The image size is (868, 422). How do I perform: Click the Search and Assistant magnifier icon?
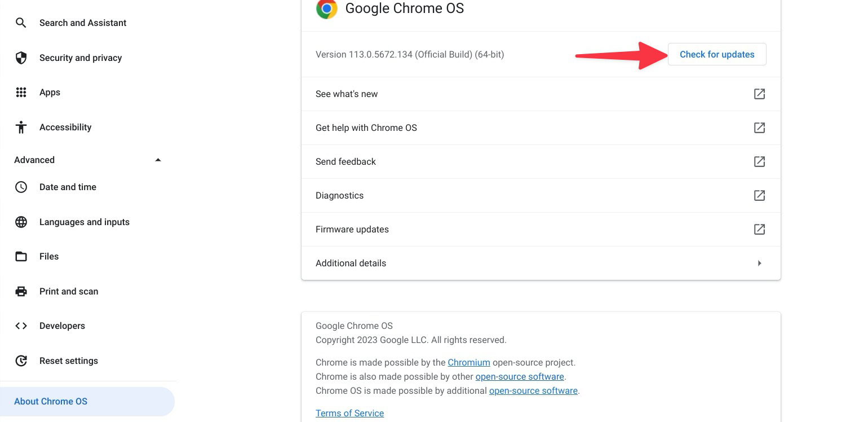click(x=21, y=23)
